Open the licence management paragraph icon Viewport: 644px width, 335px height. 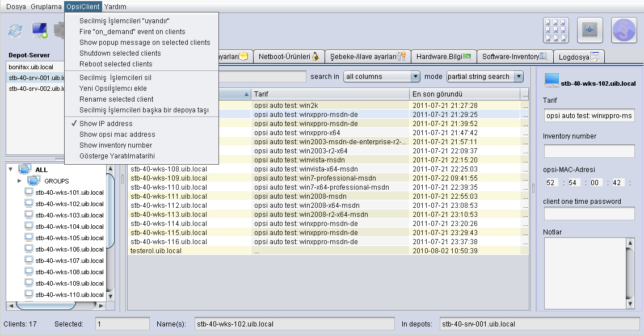624,30
